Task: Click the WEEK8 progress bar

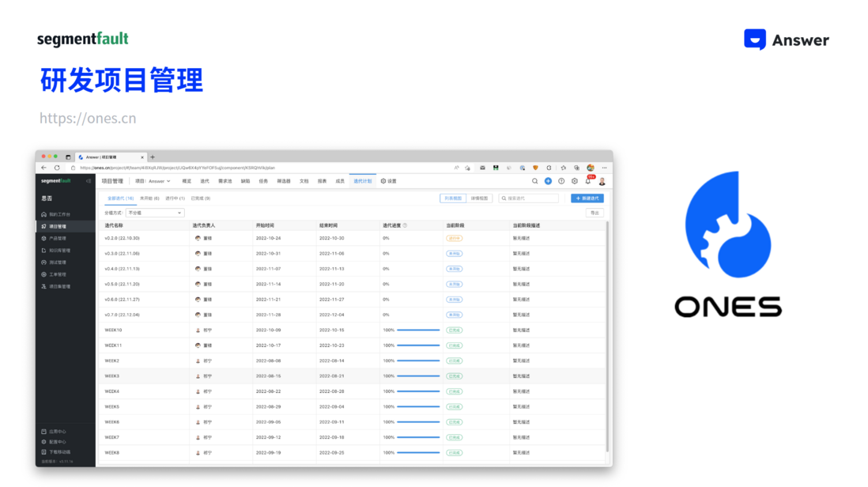Action: point(418,453)
